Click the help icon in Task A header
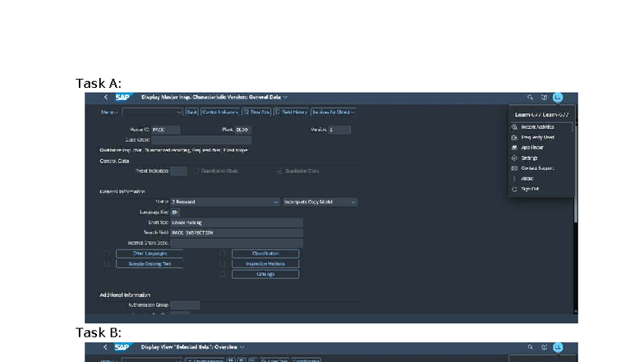The width and height of the screenshot is (644, 362). [543, 97]
